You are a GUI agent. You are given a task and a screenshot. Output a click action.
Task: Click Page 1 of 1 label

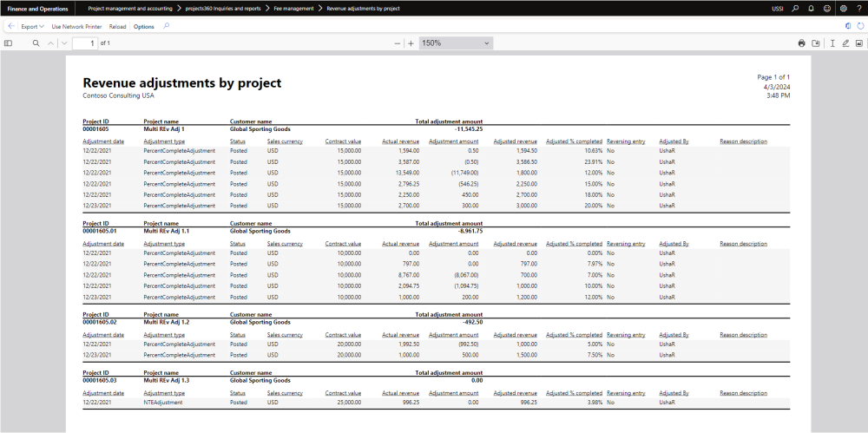pos(773,77)
